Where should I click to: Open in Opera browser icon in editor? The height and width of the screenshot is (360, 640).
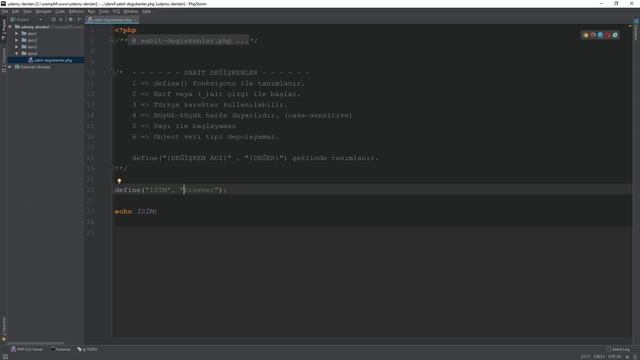(x=608, y=35)
